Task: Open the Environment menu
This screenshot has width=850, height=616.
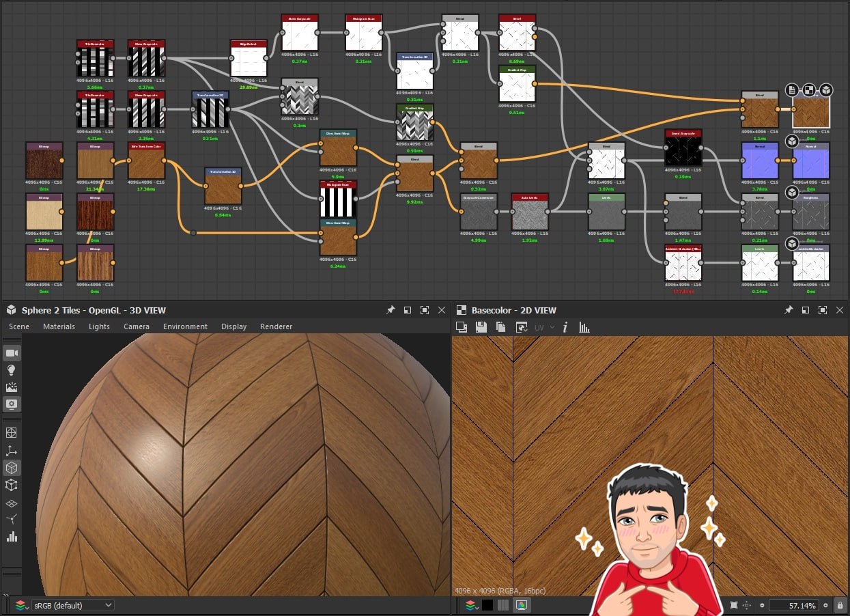Action: pos(185,326)
